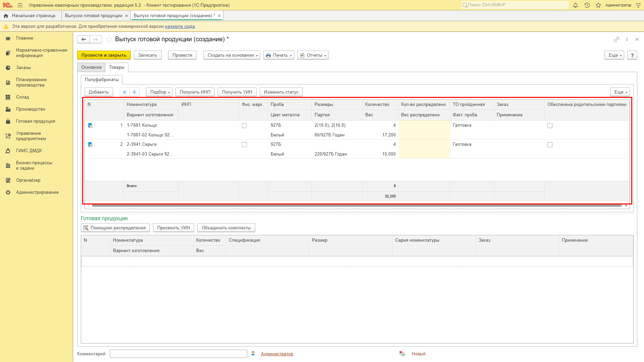This screenshot has height=362, width=644.
Task: Navigate forward with the right arrow
Action: tap(96, 39)
